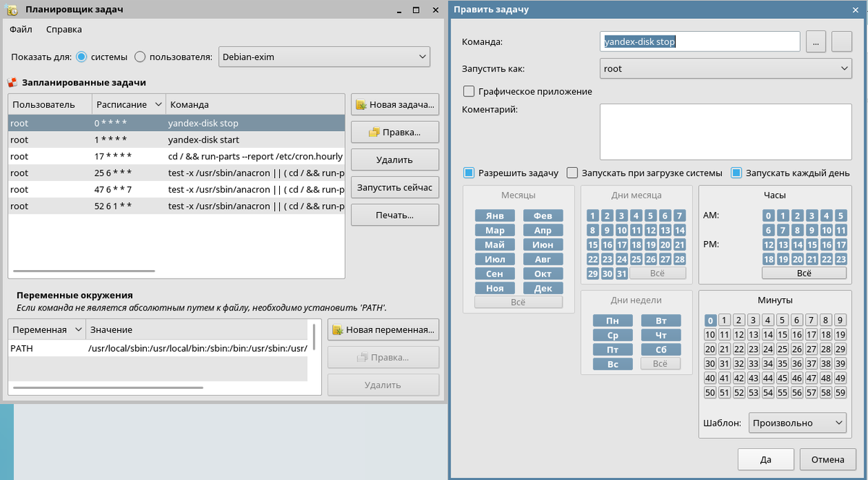Select the cron.hourly task row
The width and height of the screenshot is (868, 480).
[176, 156]
